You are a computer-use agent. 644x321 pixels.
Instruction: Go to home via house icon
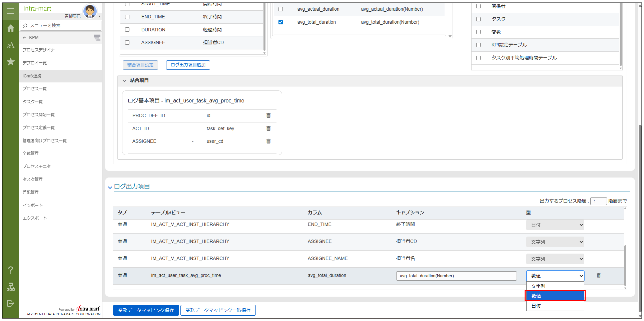click(x=11, y=28)
